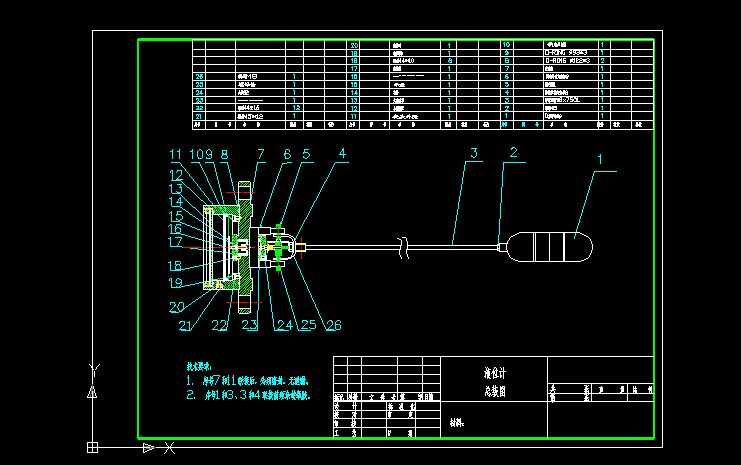The image size is (741, 465).
Task: Select callout label 5 in the assembly
Action: [306, 154]
